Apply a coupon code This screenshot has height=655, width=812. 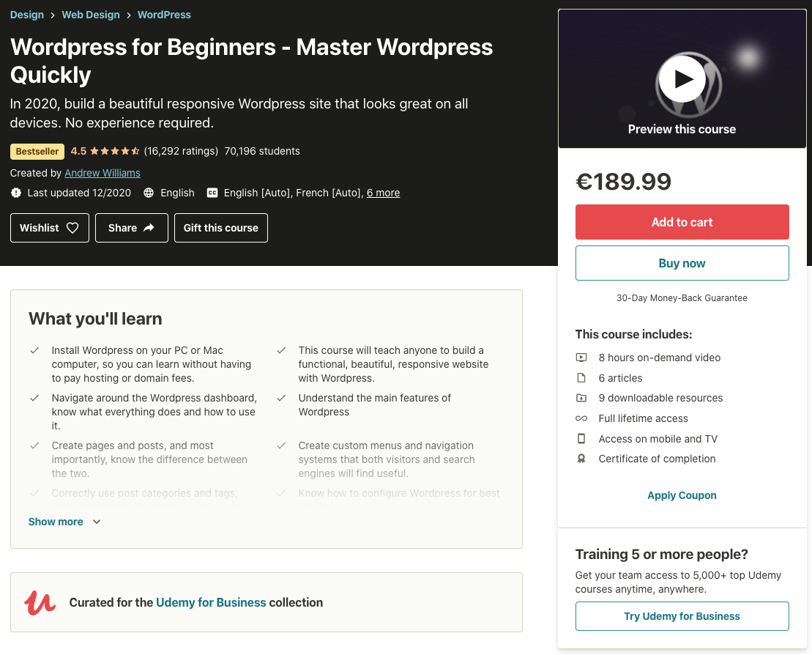pos(682,495)
